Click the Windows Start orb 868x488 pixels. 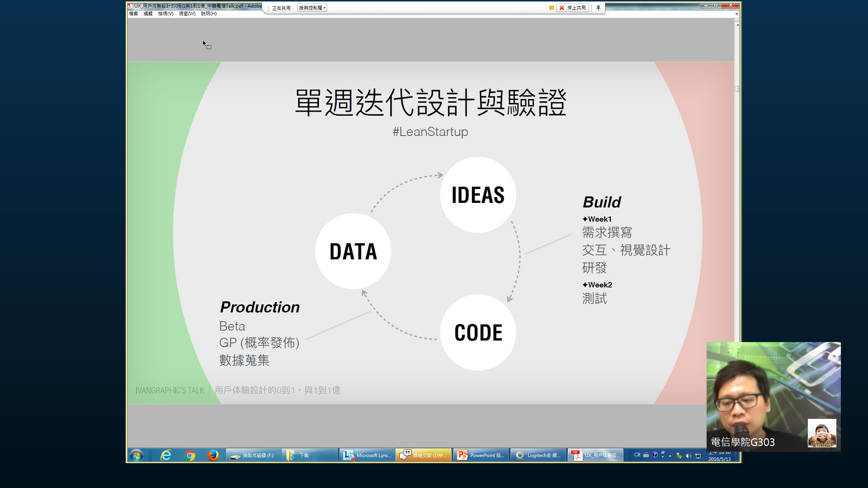point(136,455)
